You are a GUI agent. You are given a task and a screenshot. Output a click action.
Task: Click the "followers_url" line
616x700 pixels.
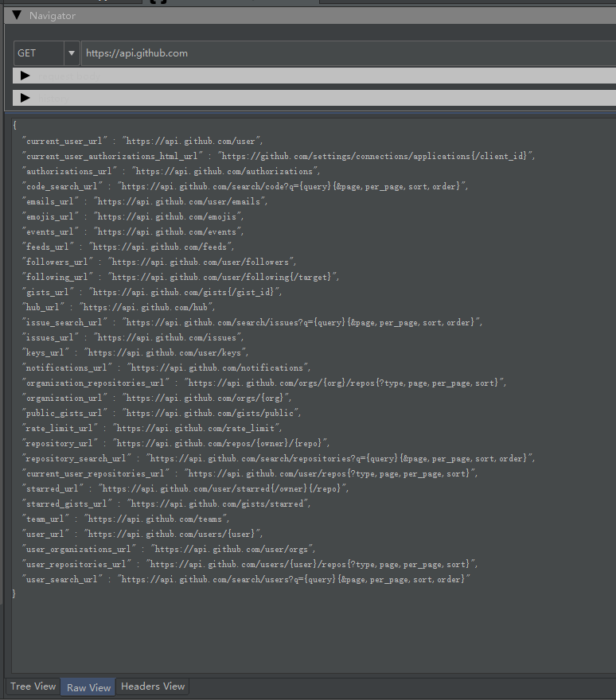159,262
